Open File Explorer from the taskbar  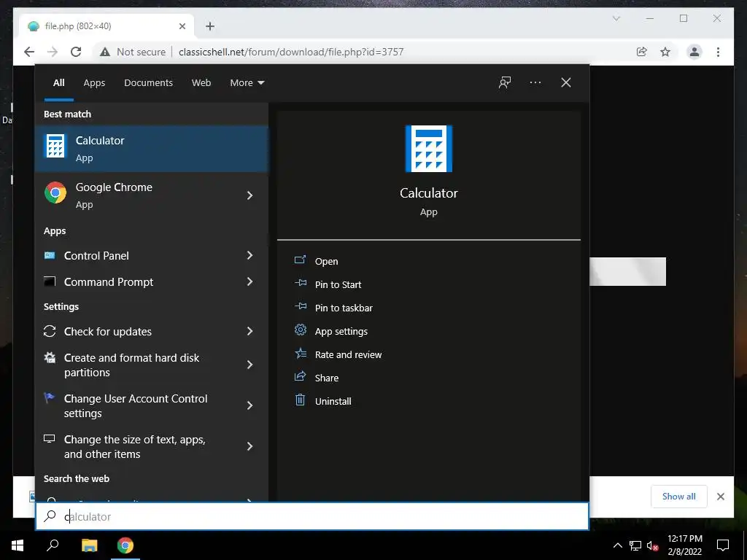(89, 545)
